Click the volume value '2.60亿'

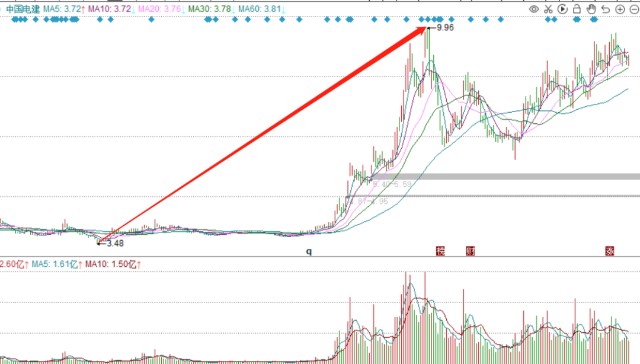pos(12,264)
